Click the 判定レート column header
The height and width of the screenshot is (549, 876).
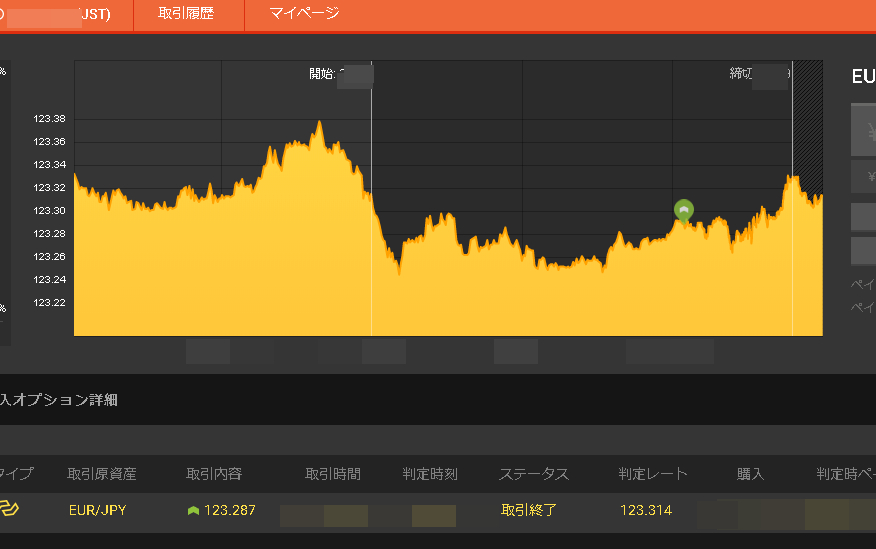pyautogui.click(x=653, y=474)
